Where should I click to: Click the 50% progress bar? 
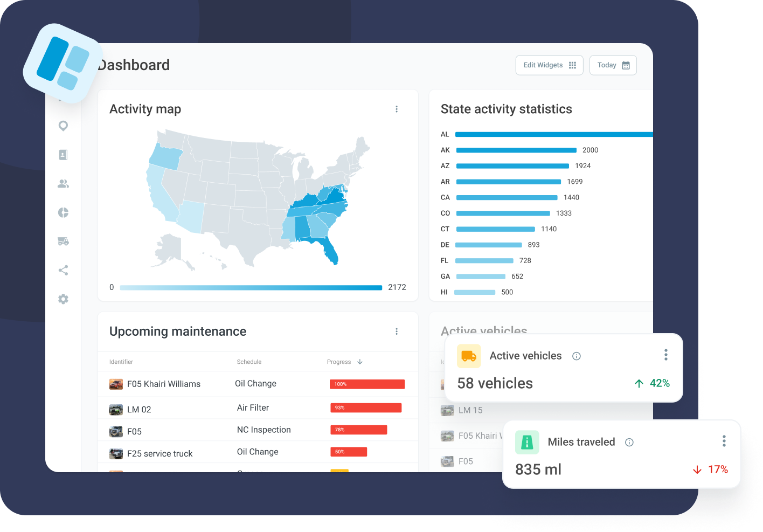[349, 452]
